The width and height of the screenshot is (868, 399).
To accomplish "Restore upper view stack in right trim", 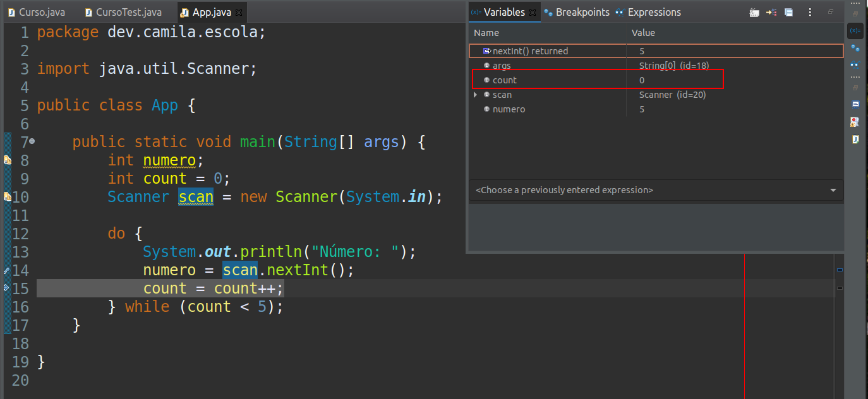I will coord(855,13).
